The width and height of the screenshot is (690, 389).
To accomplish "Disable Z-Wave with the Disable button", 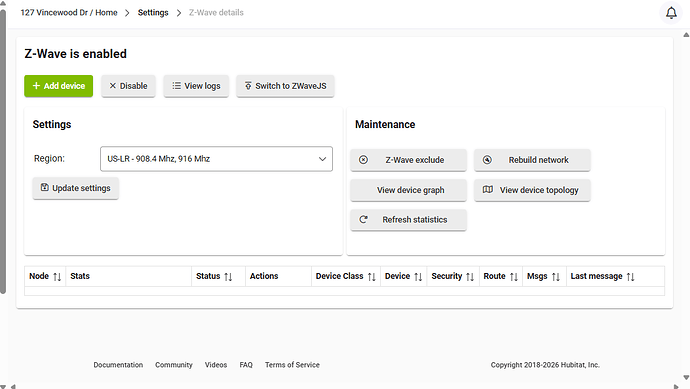I will click(128, 86).
